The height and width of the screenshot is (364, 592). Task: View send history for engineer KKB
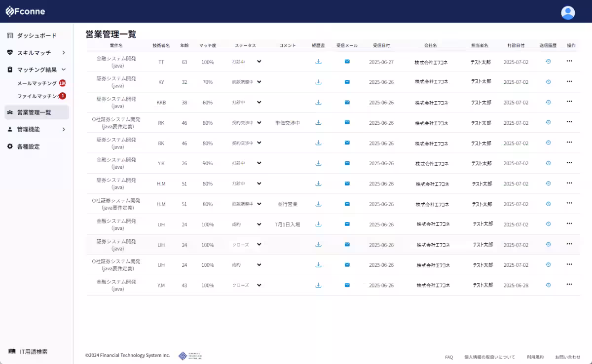click(x=548, y=102)
